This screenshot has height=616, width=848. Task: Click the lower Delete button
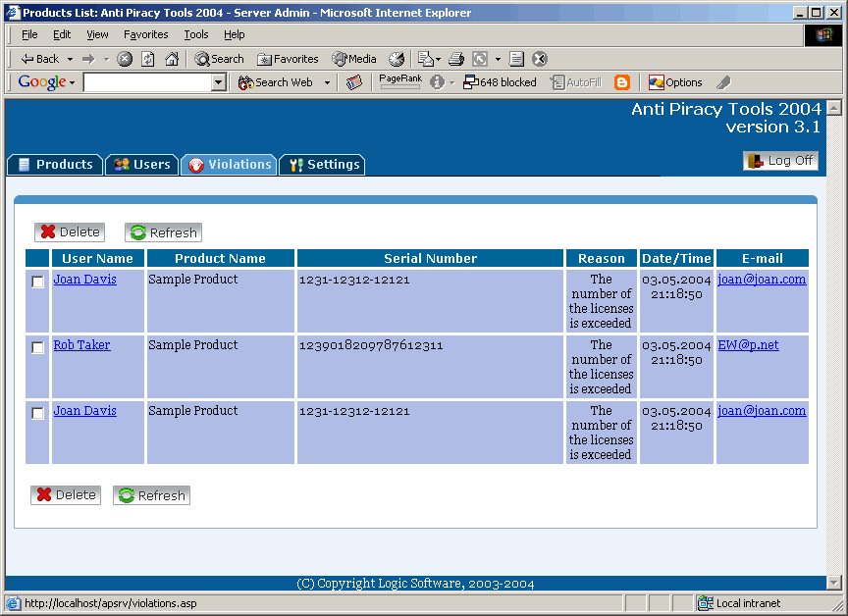click(x=66, y=495)
